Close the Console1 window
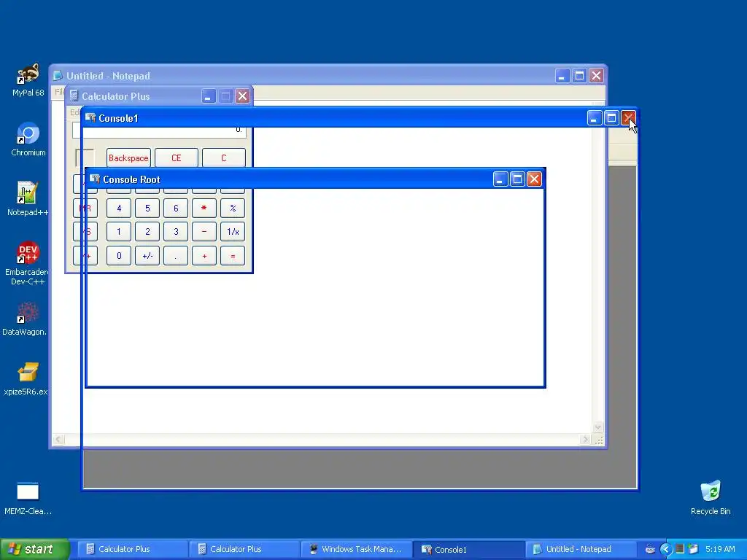 click(x=628, y=117)
